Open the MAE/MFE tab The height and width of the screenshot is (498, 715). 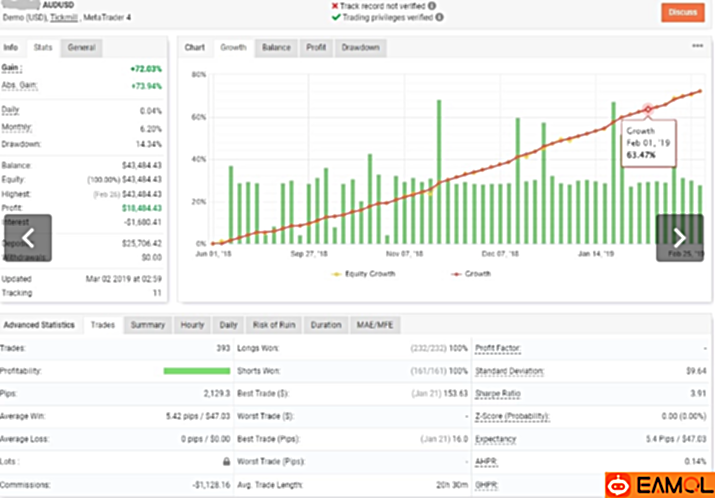tap(376, 325)
